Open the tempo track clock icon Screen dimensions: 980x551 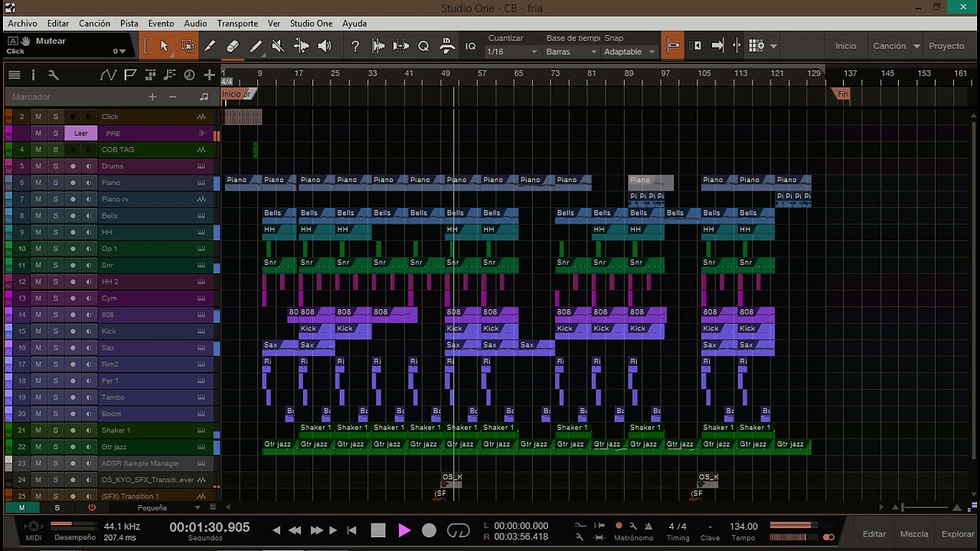(x=189, y=74)
